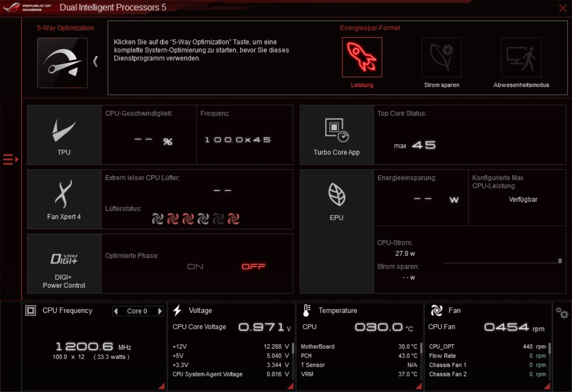Open Fan Xpert 4

(64, 199)
